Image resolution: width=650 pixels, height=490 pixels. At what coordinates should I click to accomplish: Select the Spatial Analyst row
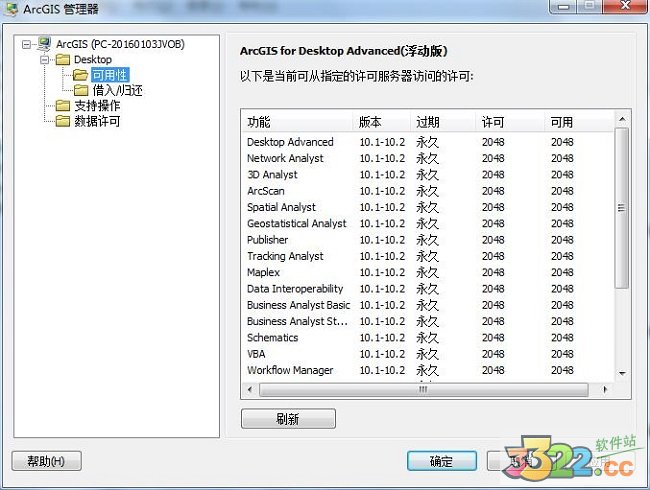tap(427, 207)
